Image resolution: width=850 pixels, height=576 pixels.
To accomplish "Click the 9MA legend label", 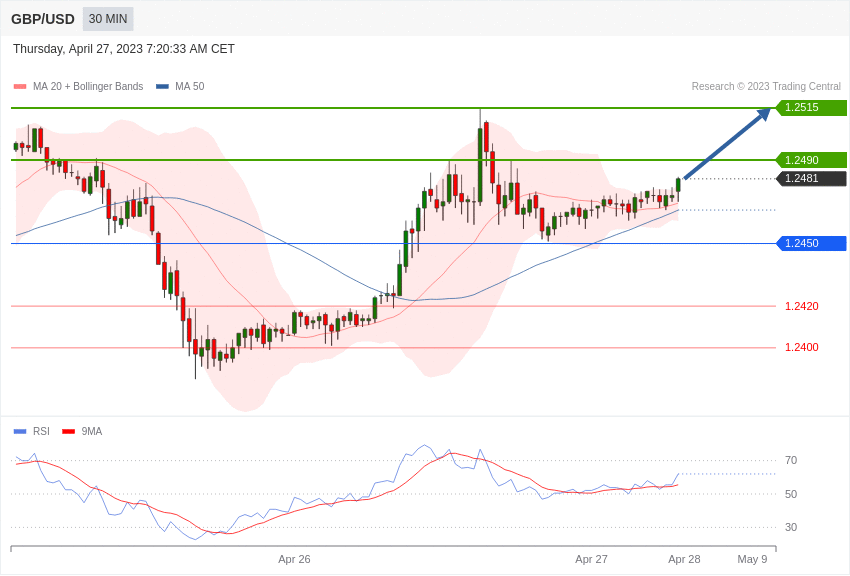I will [92, 431].
